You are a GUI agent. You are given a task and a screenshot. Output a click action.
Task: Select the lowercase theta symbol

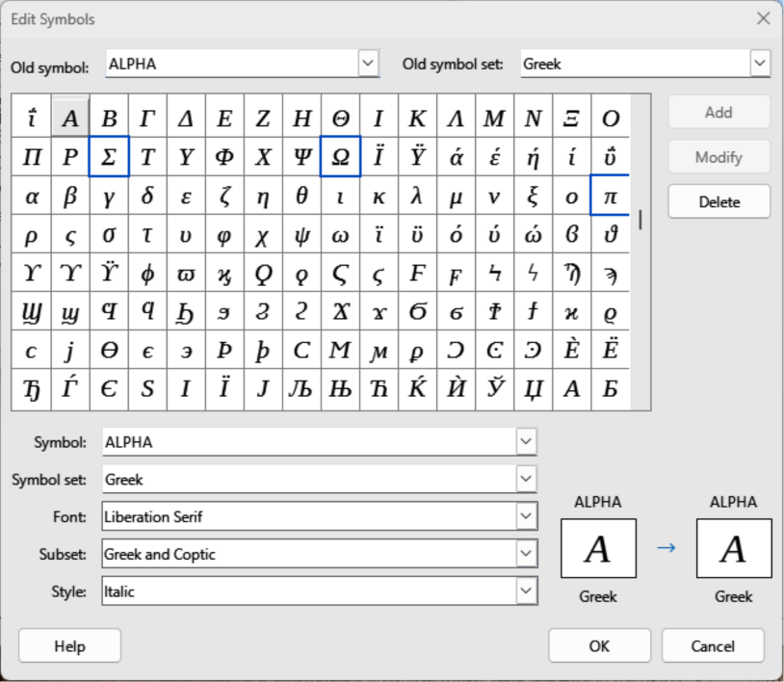click(301, 196)
